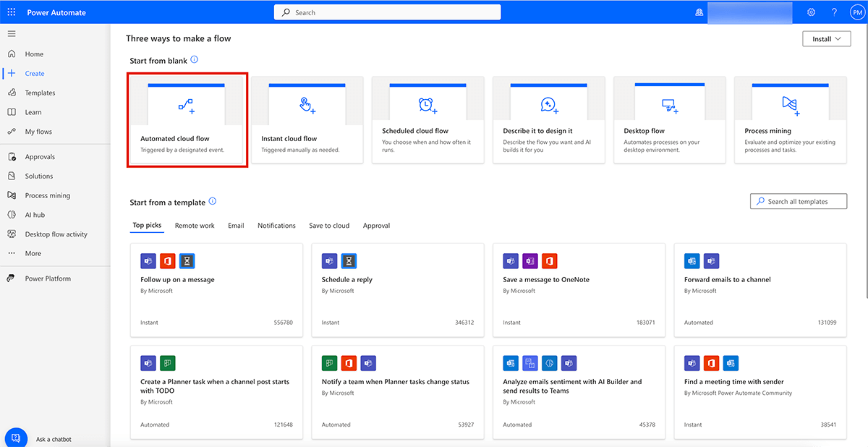Click the Desktop flow card icon
This screenshot has width=868, height=447.
pyautogui.click(x=669, y=106)
